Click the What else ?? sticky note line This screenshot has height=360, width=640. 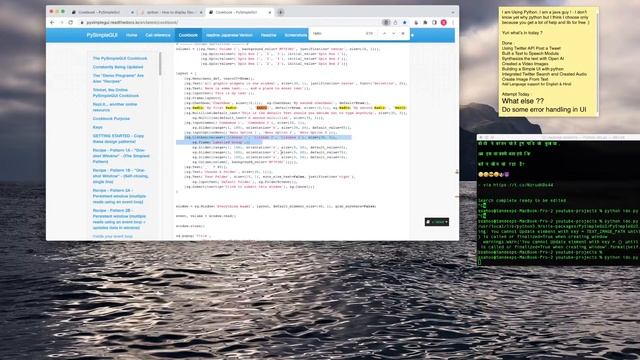522,101
